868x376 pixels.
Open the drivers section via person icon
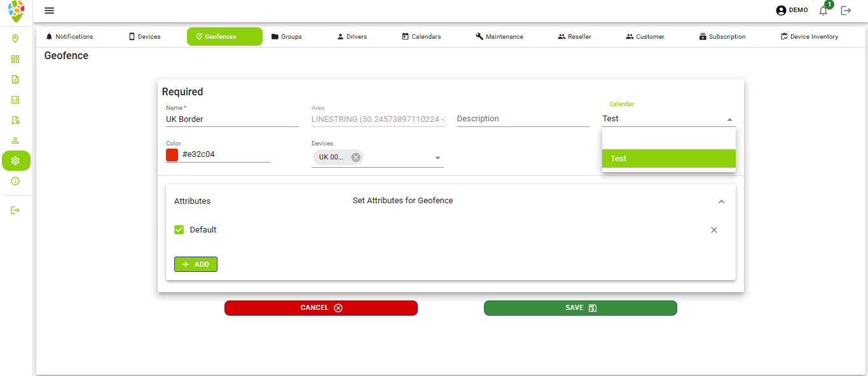[16, 140]
